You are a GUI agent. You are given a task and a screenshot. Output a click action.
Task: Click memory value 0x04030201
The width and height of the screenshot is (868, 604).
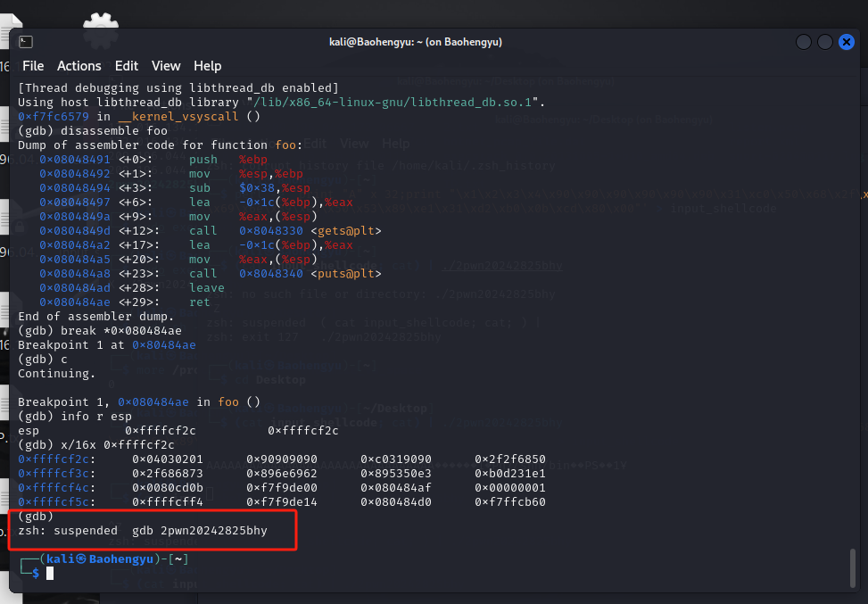167,459
